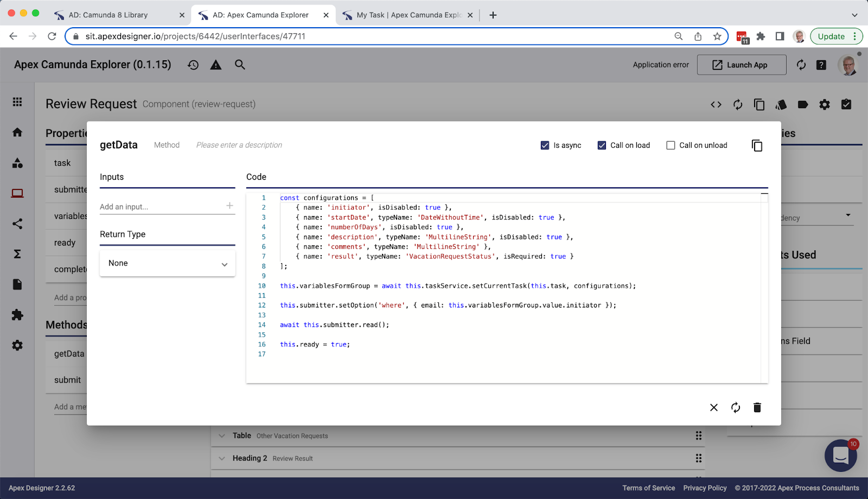Delete the getData method with trash icon
Screen dimensions: 868x499
tap(757, 408)
